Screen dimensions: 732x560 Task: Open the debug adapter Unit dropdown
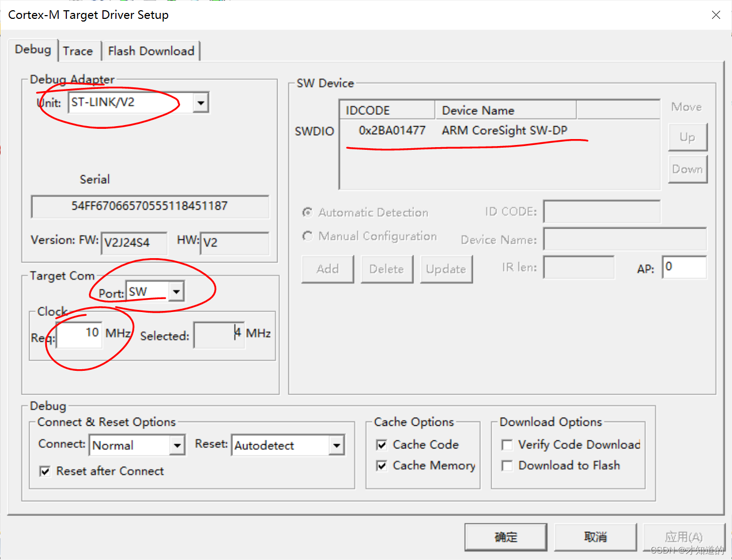tap(201, 102)
